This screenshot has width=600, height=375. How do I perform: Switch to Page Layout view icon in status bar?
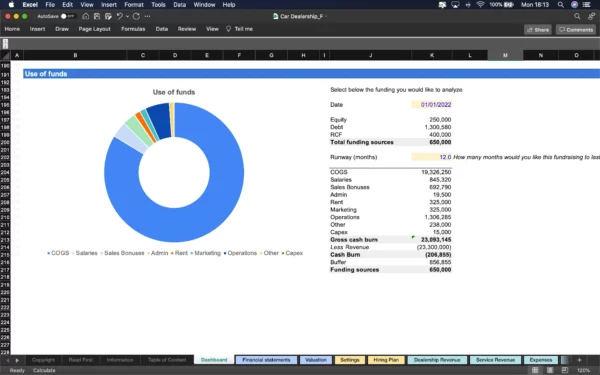550,370
